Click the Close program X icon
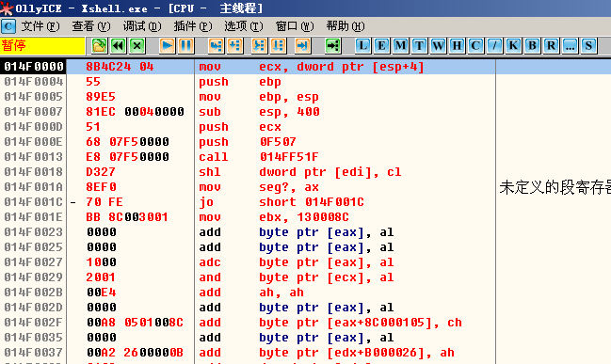 (x=137, y=46)
